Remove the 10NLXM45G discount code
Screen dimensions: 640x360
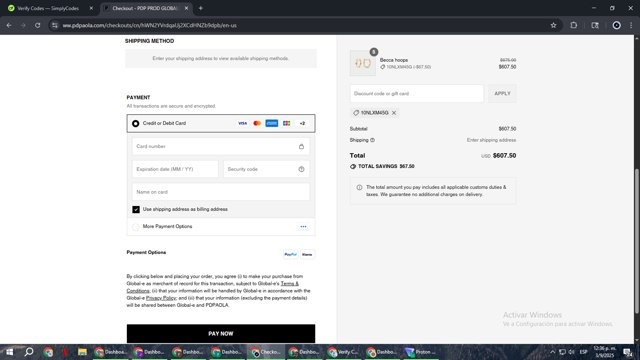pyautogui.click(x=394, y=113)
